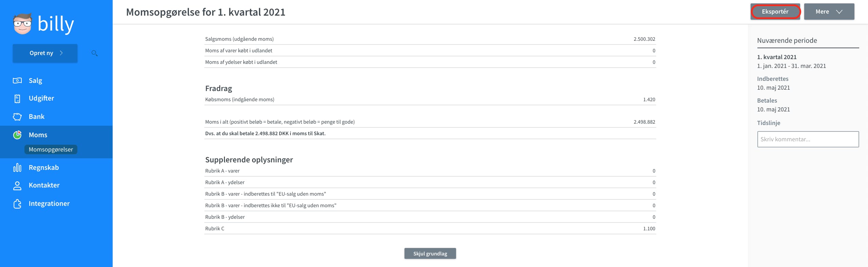Click the Salg money icon
This screenshot has height=267, width=868.
17,81
